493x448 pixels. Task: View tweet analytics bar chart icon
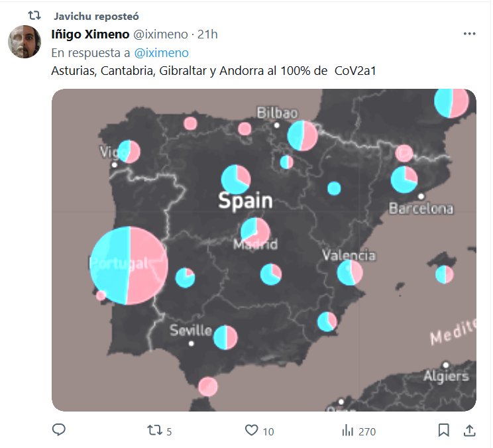coord(347,430)
